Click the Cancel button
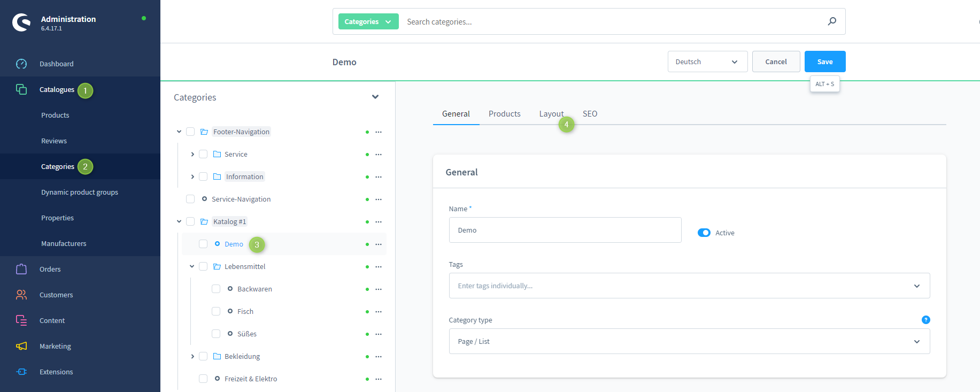This screenshot has width=980, height=392. (x=776, y=62)
